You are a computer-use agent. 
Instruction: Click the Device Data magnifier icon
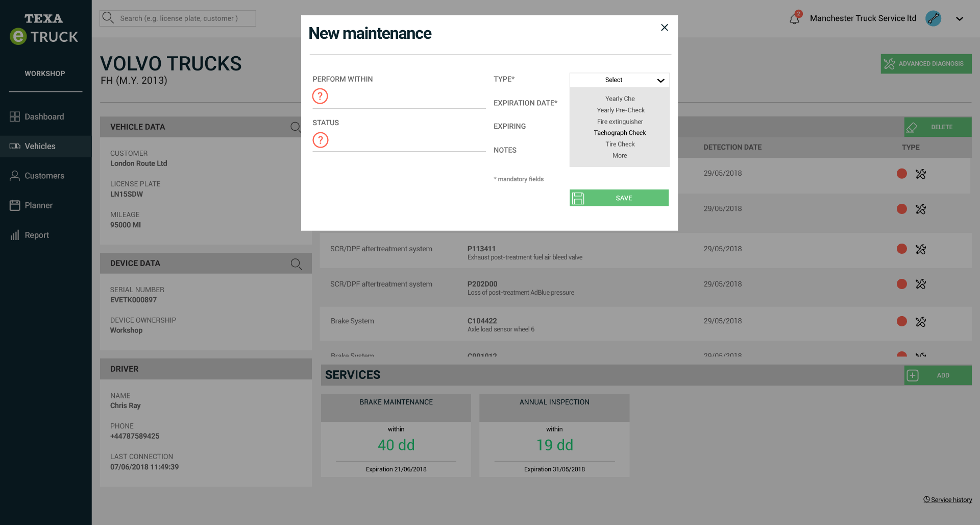(x=296, y=264)
